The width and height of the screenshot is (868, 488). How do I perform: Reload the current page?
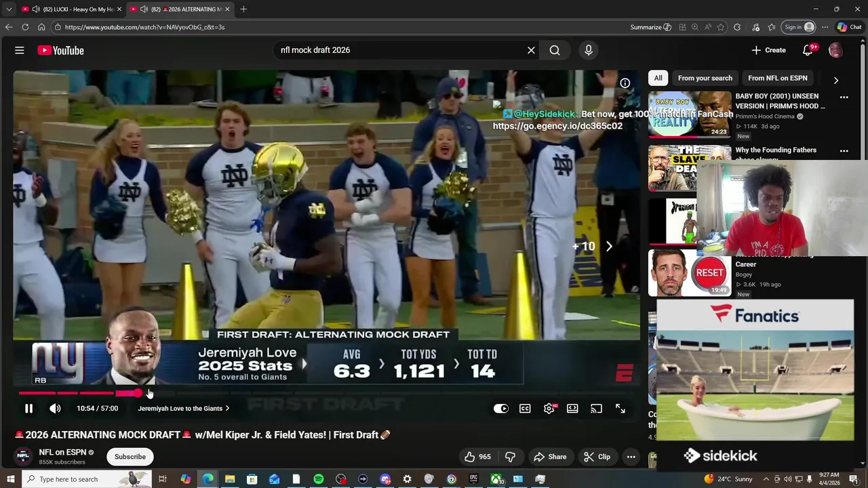(x=25, y=27)
